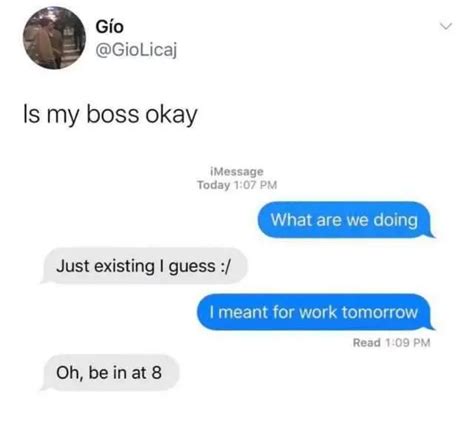Screen dimensions: 474x423
Task: Click the iMessage header label
Action: 237,172
